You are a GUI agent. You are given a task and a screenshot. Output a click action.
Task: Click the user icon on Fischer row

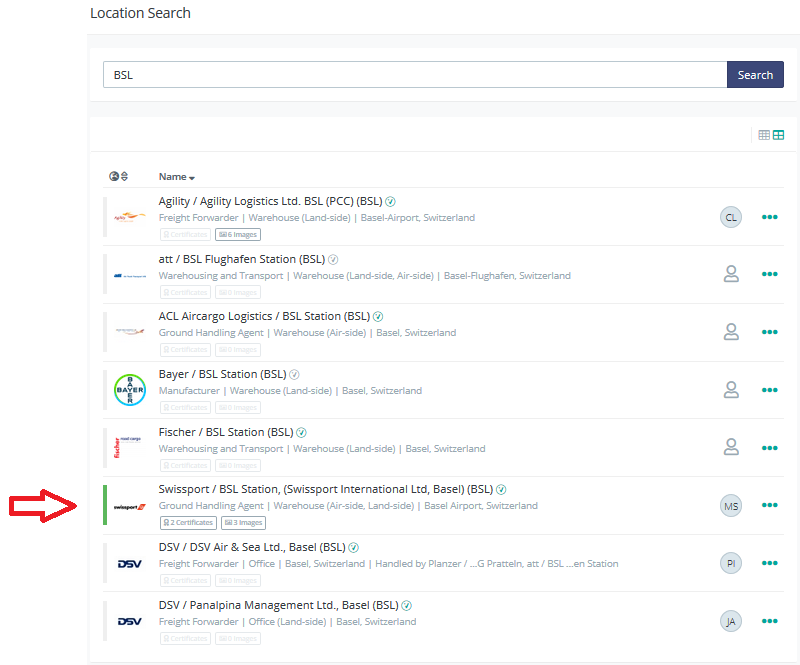tap(731, 447)
